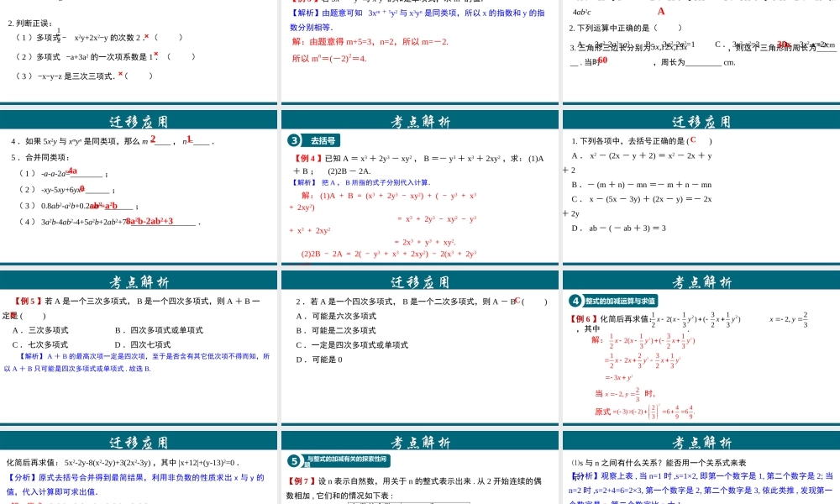This screenshot has height=504, width=840.
Task: Open the slide containing 例7 设n表示自然数
Action: click(x=420, y=467)
